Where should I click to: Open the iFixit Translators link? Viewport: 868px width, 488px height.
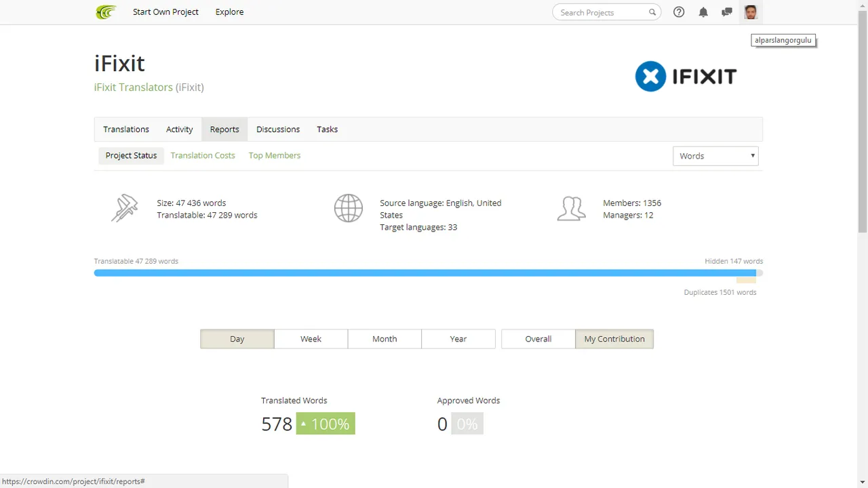pyautogui.click(x=134, y=87)
